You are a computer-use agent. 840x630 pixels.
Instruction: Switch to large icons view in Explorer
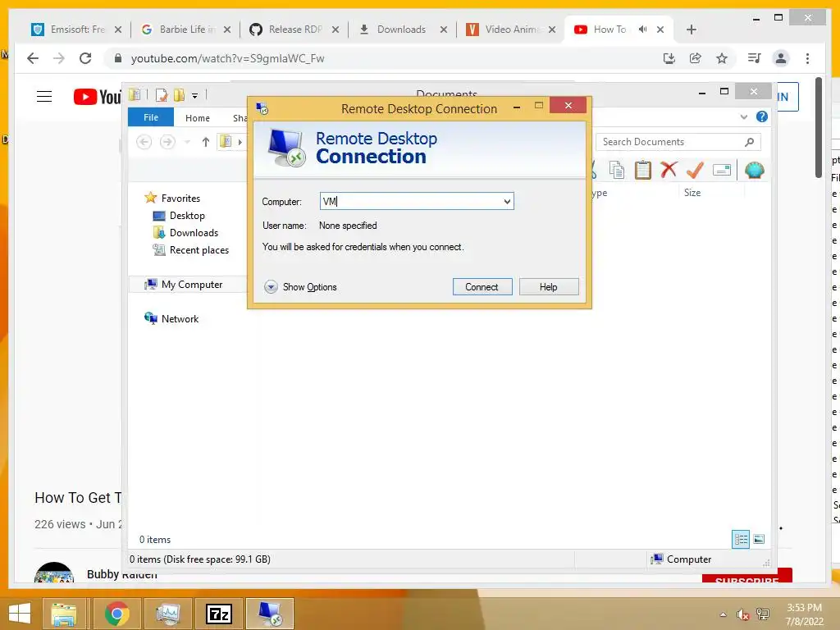pos(759,540)
